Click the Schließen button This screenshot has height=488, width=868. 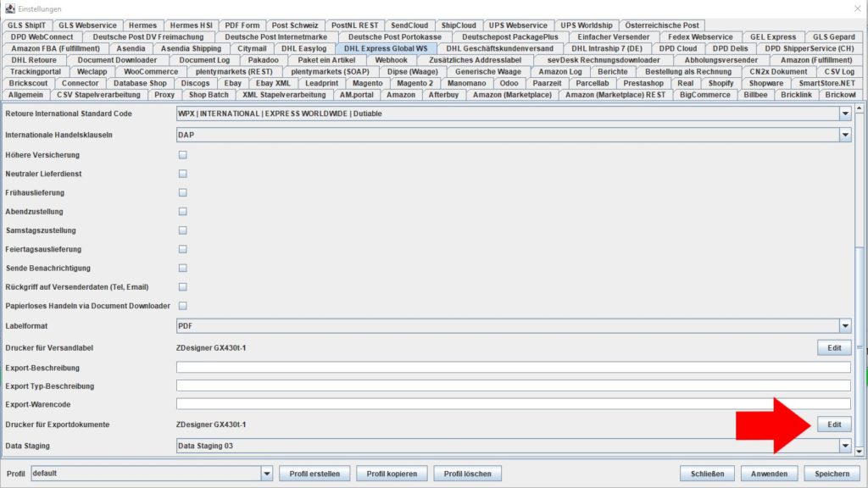[707, 474]
